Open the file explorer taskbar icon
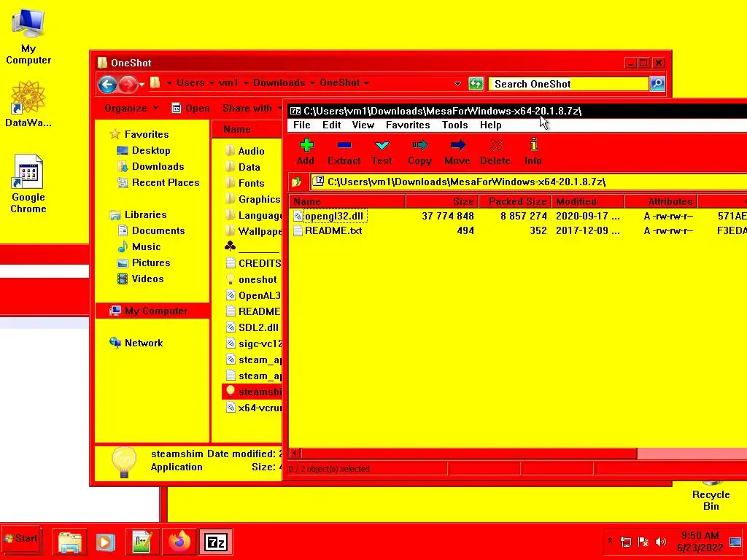This screenshot has width=747, height=560. [69, 542]
